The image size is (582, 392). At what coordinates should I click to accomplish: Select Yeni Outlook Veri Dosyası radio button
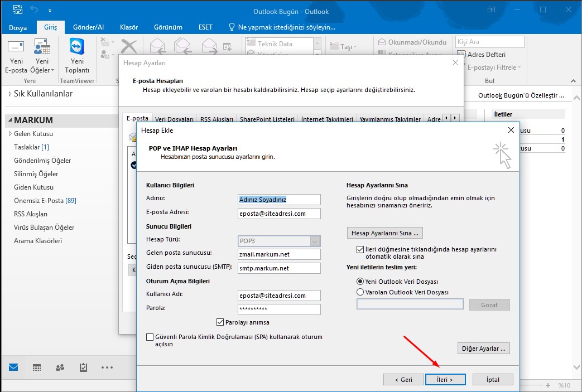tap(360, 282)
